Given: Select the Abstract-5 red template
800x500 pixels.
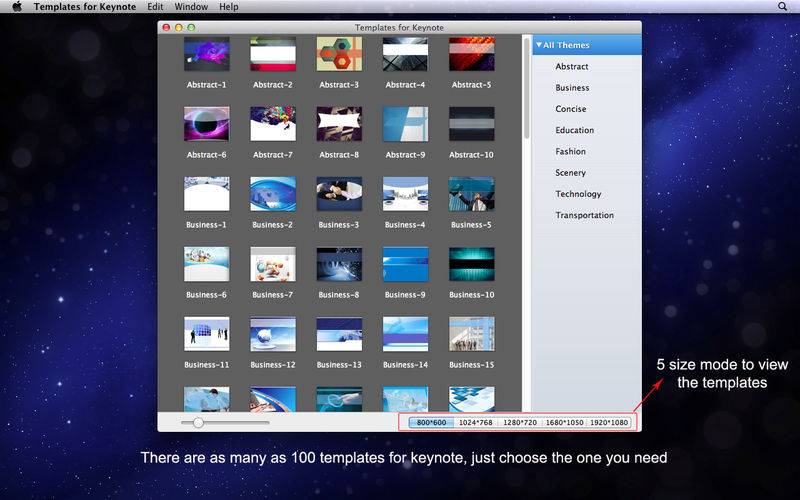Looking at the screenshot, I should point(471,54).
